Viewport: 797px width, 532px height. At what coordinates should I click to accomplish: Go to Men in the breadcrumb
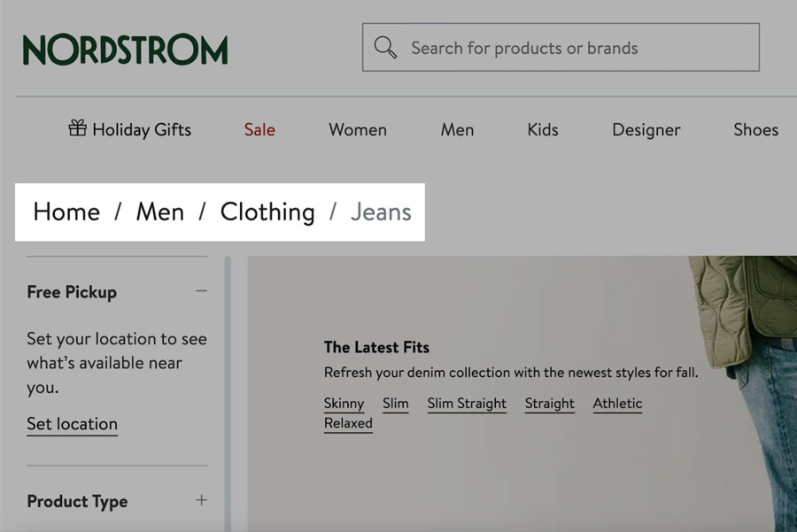(160, 212)
